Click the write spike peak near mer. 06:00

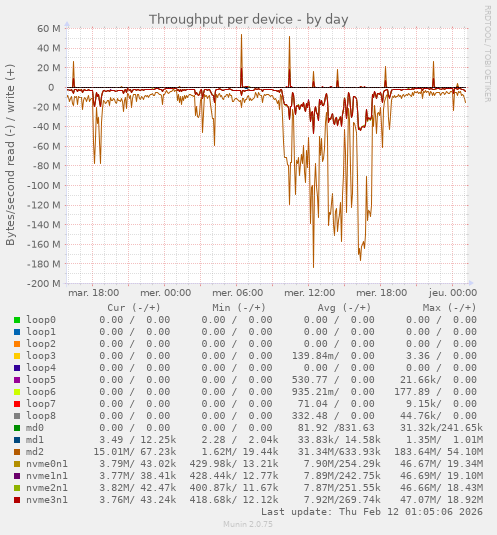242,34
